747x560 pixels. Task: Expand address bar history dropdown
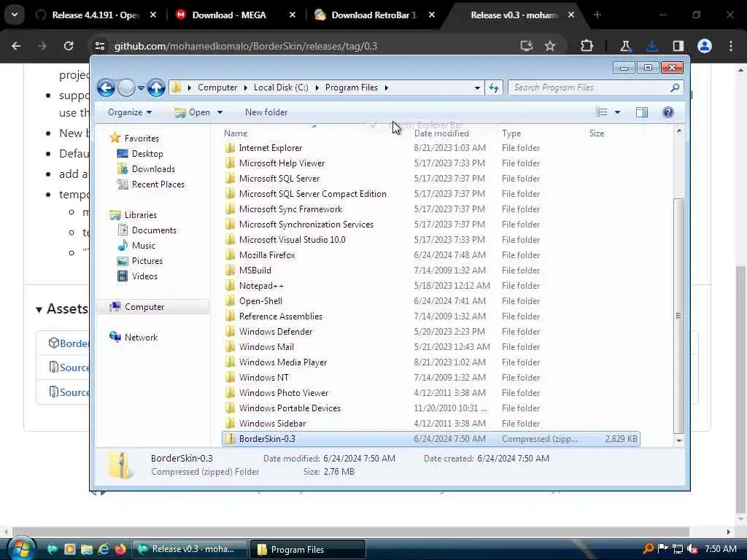click(477, 87)
